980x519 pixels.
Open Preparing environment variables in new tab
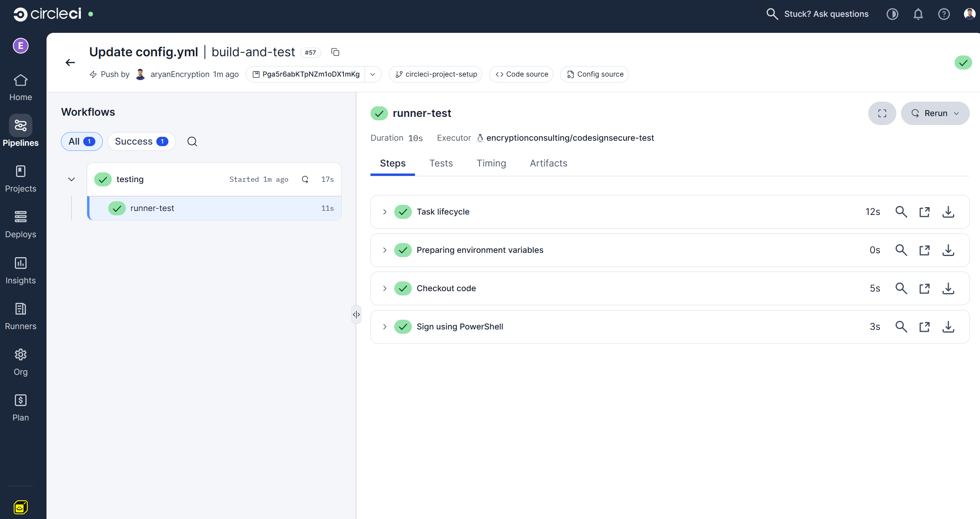[925, 250]
